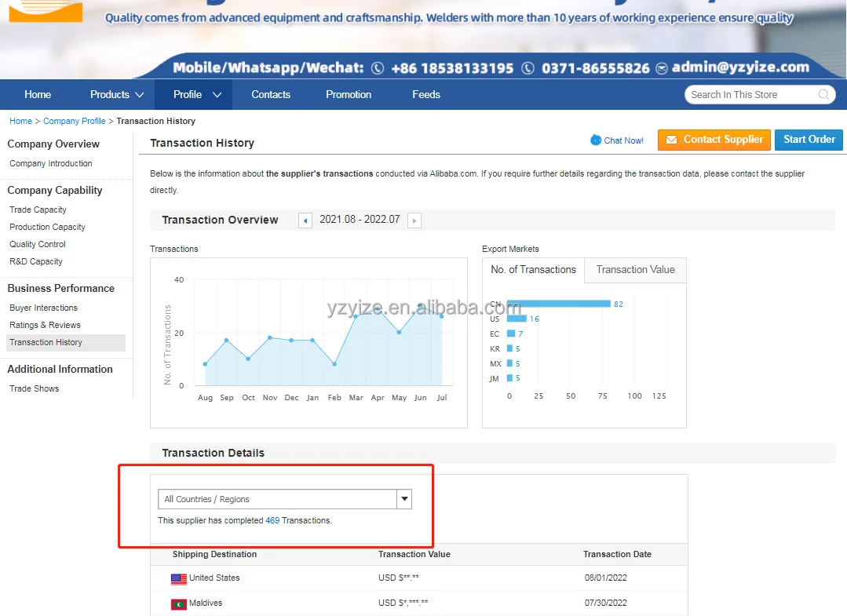Click the CN bar in Export Markets chart
The width and height of the screenshot is (847, 616).
(559, 304)
